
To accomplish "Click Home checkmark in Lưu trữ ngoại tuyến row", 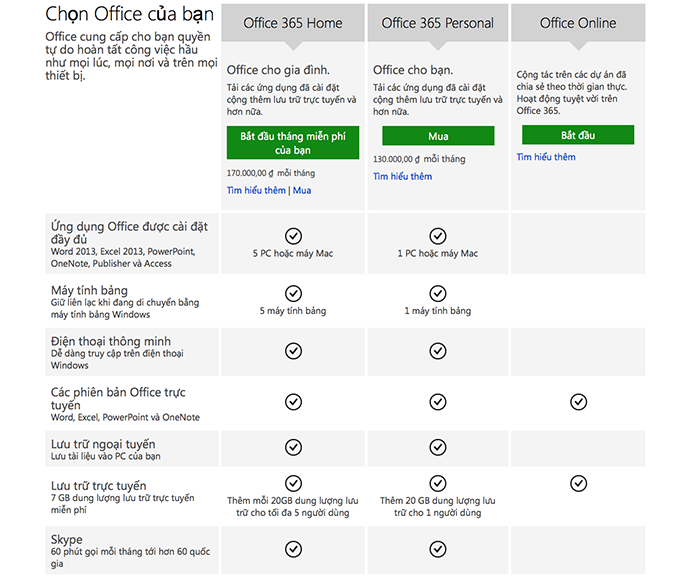I will 293,447.
